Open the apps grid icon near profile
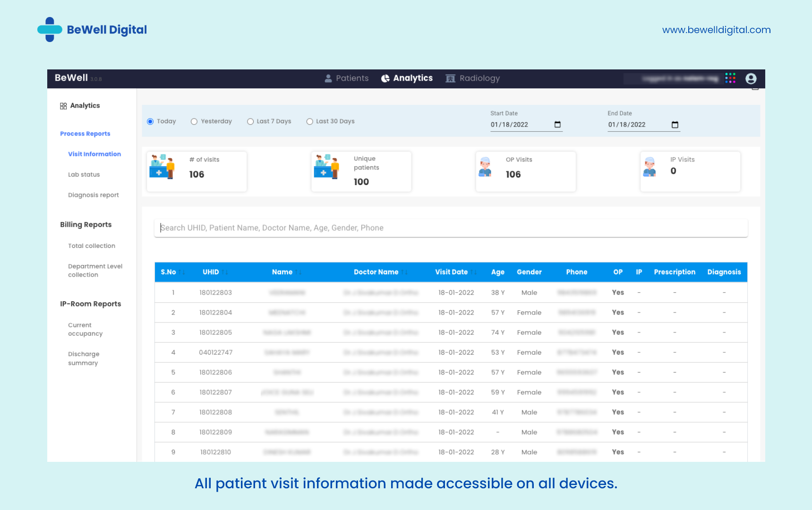 pyautogui.click(x=730, y=78)
